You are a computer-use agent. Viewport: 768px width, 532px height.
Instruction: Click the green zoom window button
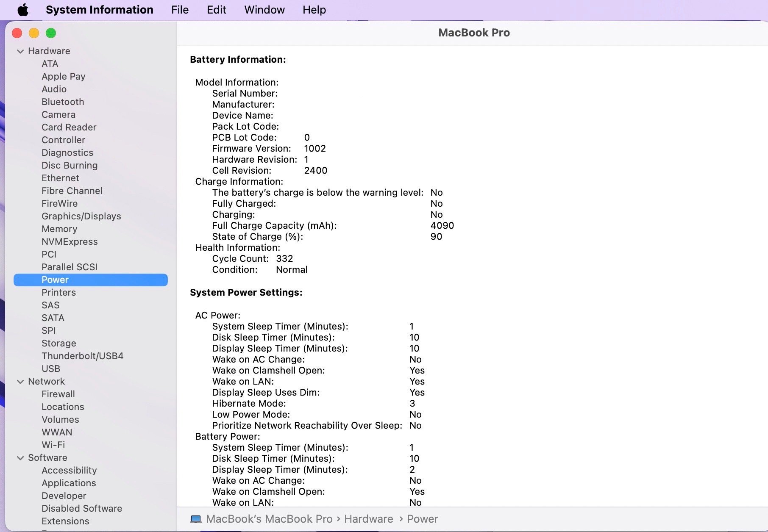click(51, 33)
